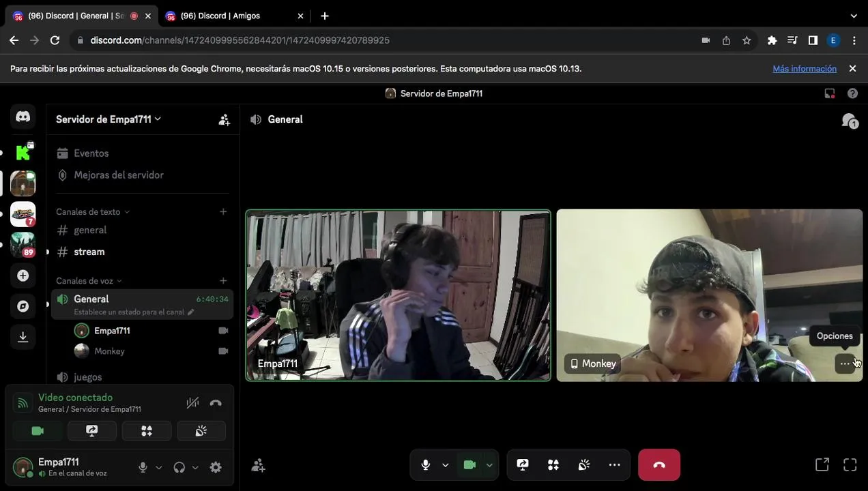This screenshot has width=868, height=491.
Task: Open more options in call controls
Action: (615, 465)
